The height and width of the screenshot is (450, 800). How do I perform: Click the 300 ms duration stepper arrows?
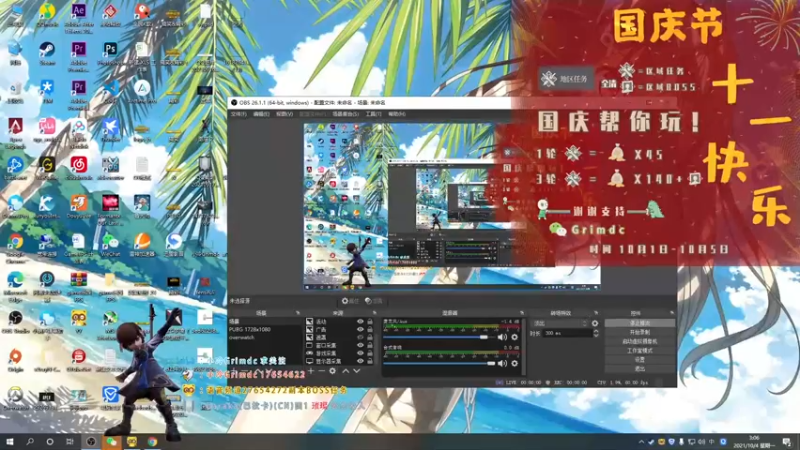coord(596,333)
